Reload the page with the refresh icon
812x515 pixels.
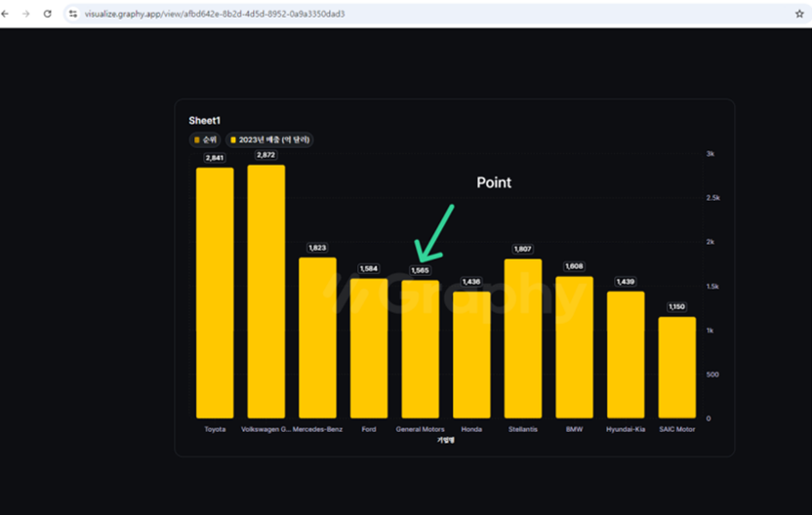click(47, 14)
